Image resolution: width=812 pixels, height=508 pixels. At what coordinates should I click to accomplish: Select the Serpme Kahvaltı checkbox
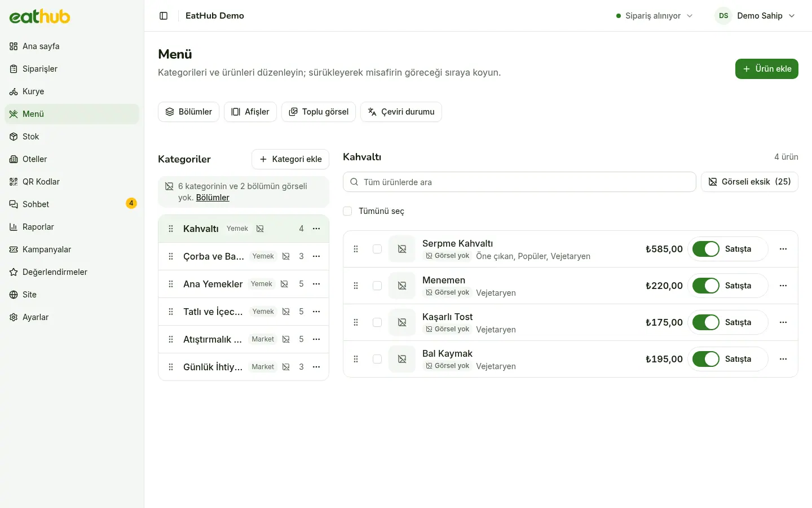[x=377, y=249]
